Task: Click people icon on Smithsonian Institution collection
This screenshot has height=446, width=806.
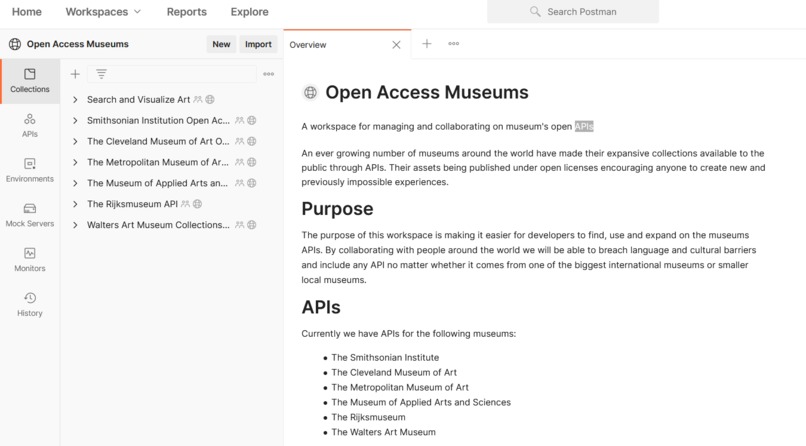Action: (240, 120)
